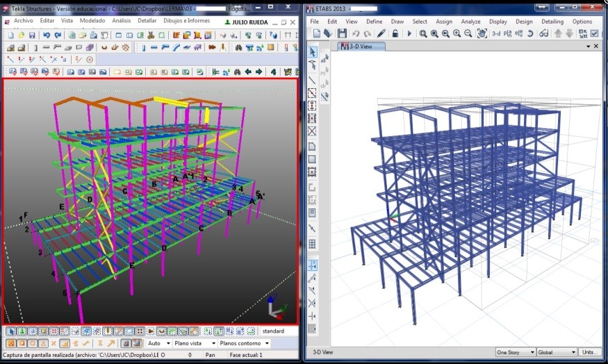Click the ETABS save model icon

click(x=342, y=34)
